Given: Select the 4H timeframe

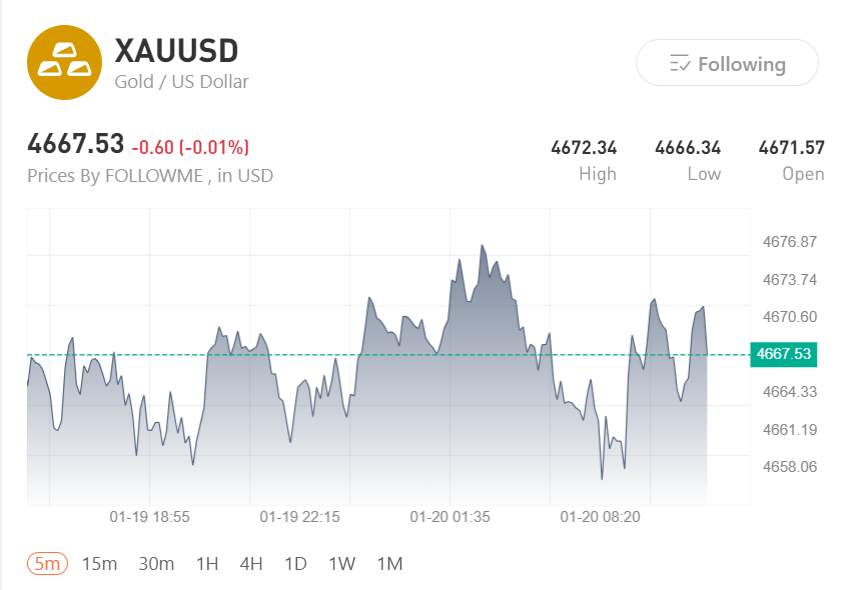Looking at the screenshot, I should pyautogui.click(x=250, y=563).
